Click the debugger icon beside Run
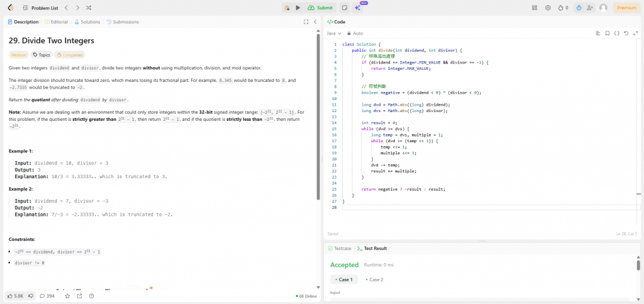644x304 pixels. 287,8
